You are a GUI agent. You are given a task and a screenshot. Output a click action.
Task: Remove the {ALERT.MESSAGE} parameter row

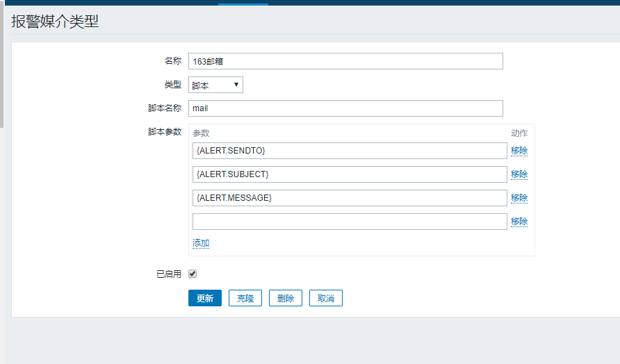519,198
